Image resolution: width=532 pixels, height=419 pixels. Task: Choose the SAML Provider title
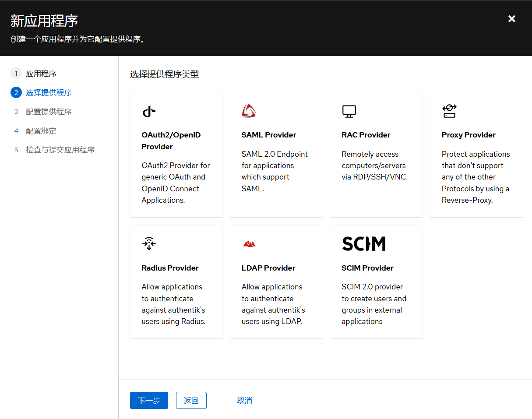pos(269,135)
